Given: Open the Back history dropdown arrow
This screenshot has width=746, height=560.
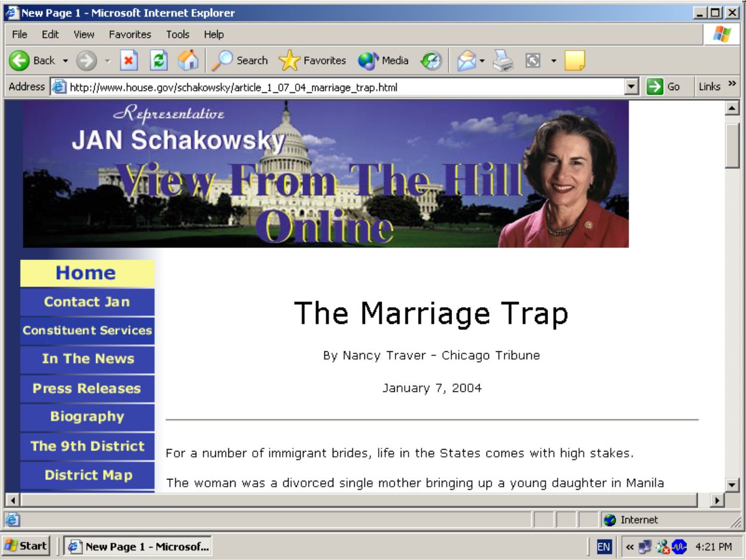Looking at the screenshot, I should 65,61.
